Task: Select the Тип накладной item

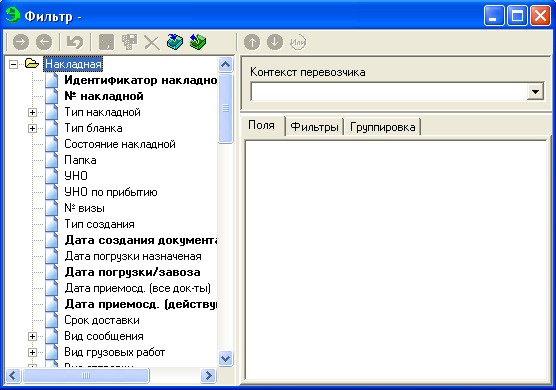Action: 102,112
